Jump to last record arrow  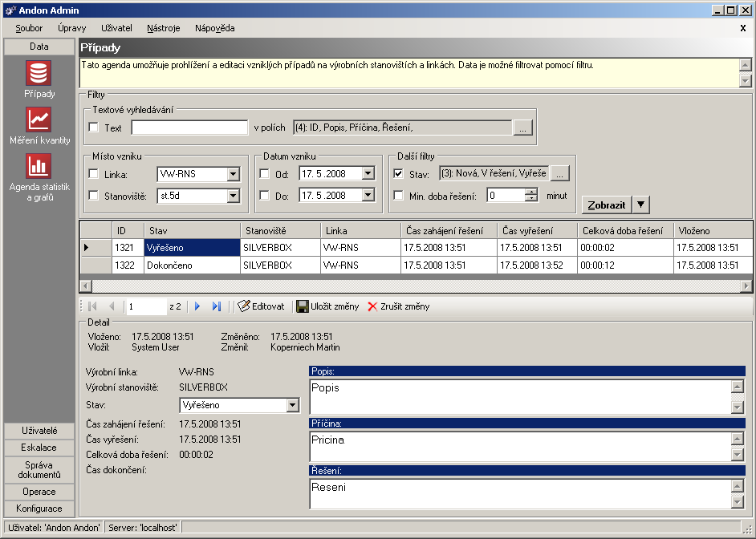216,306
